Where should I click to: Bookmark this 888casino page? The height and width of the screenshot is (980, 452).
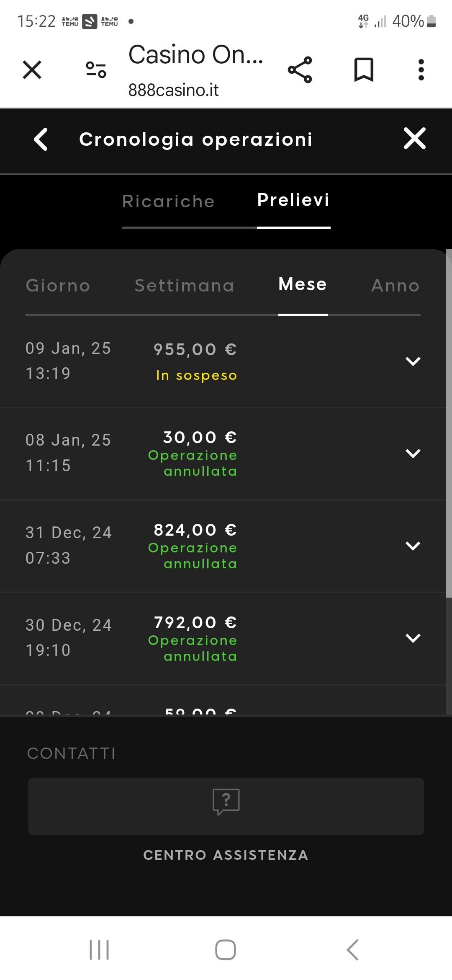(x=364, y=70)
